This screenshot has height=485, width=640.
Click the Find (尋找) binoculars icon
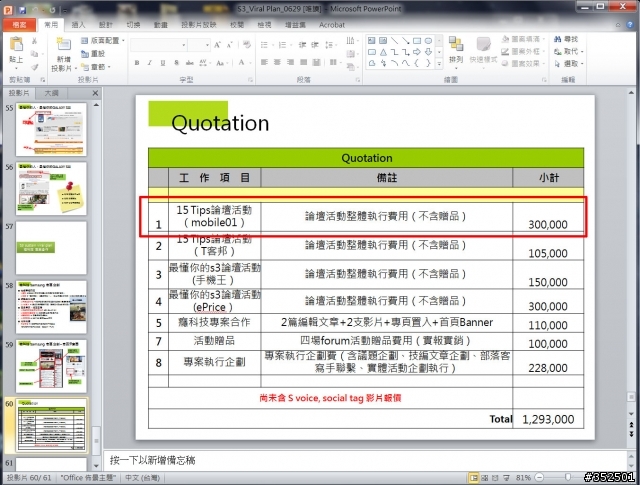(x=558, y=39)
